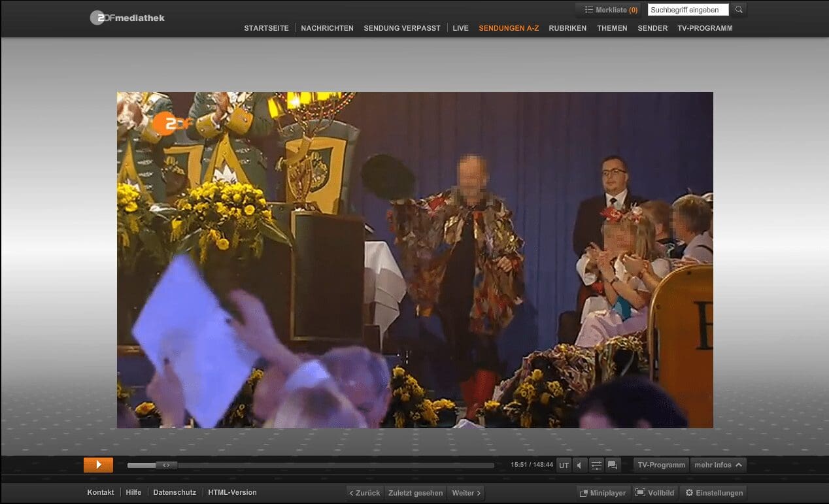This screenshot has height=504, width=829.
Task: Open video quality settings sliders icon
Action: (x=596, y=465)
